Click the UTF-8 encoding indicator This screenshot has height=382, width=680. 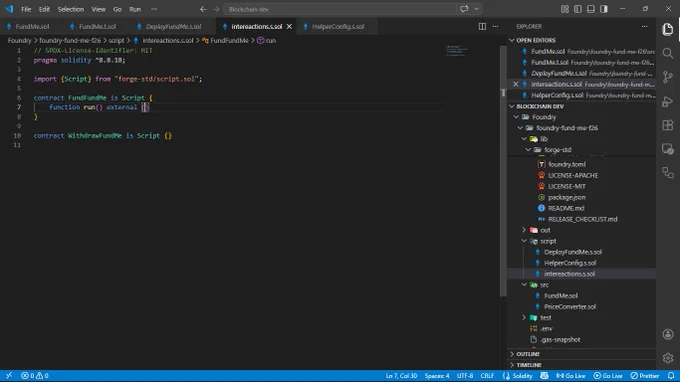click(x=465, y=375)
